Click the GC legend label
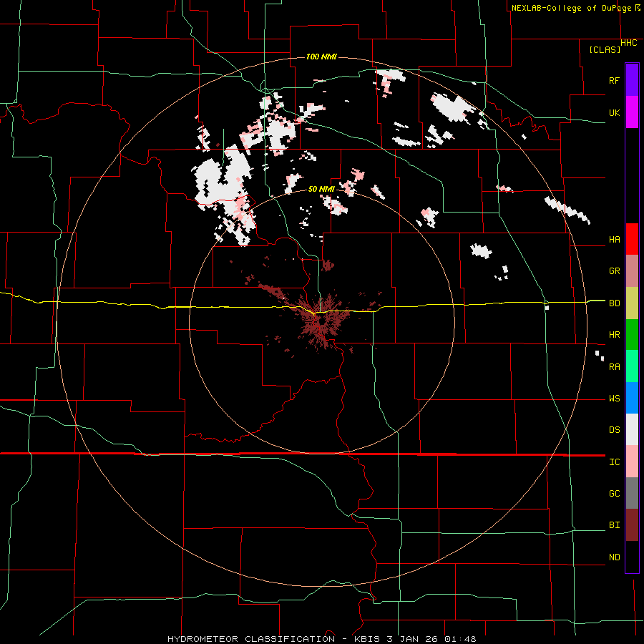Image resolution: width=644 pixels, height=644 pixels. 615,493
